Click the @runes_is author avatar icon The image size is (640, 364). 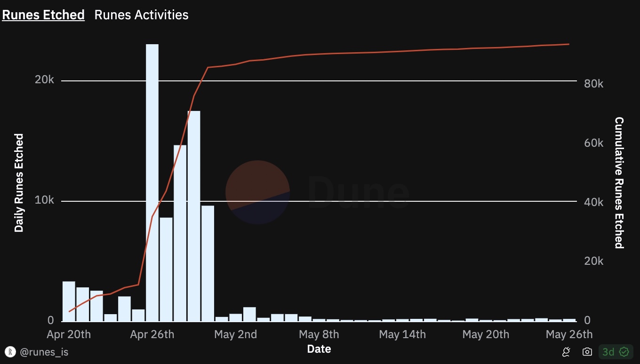coord(10,352)
